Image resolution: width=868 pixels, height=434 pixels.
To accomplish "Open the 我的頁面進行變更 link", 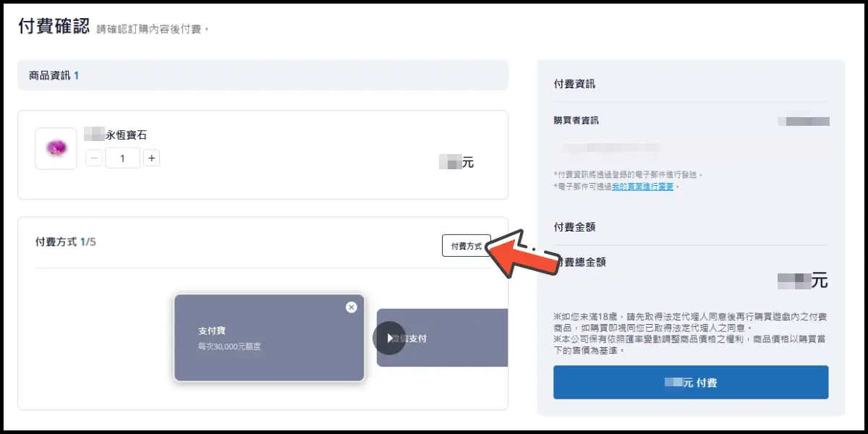I will [x=642, y=187].
